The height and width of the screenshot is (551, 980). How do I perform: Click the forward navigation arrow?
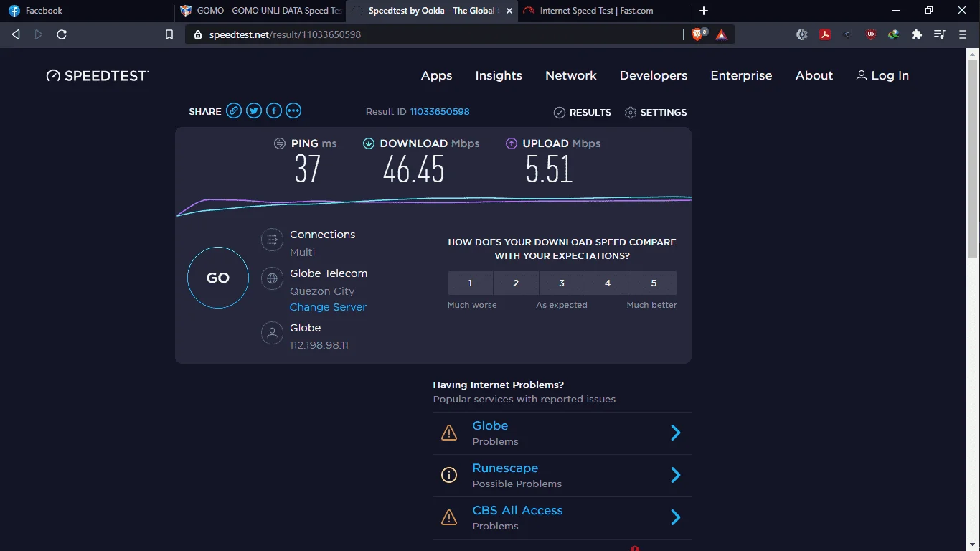tap(39, 34)
